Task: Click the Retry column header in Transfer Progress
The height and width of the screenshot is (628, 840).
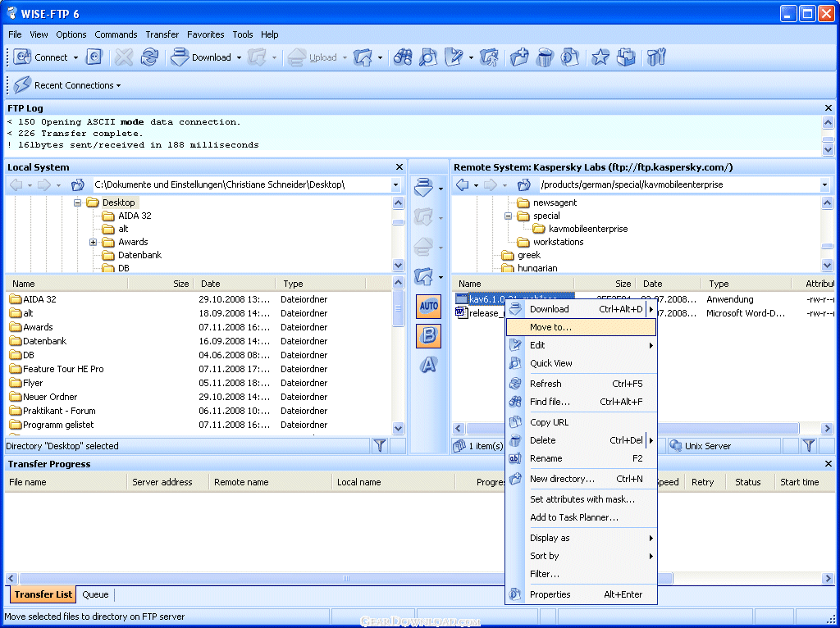Action: click(x=703, y=482)
